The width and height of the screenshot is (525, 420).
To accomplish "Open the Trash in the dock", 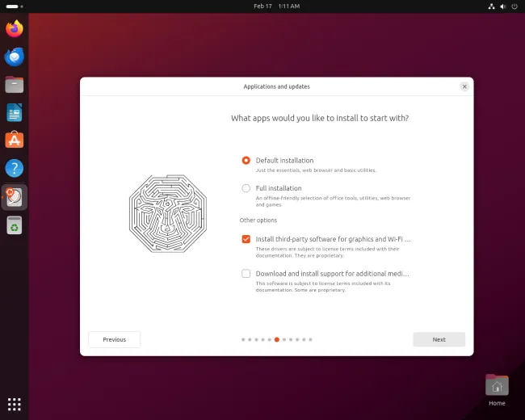I will (14, 225).
